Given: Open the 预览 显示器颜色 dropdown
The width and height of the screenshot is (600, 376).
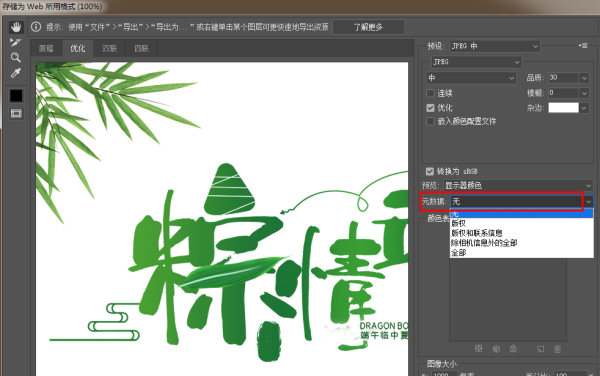Looking at the screenshot, I should click(x=518, y=186).
